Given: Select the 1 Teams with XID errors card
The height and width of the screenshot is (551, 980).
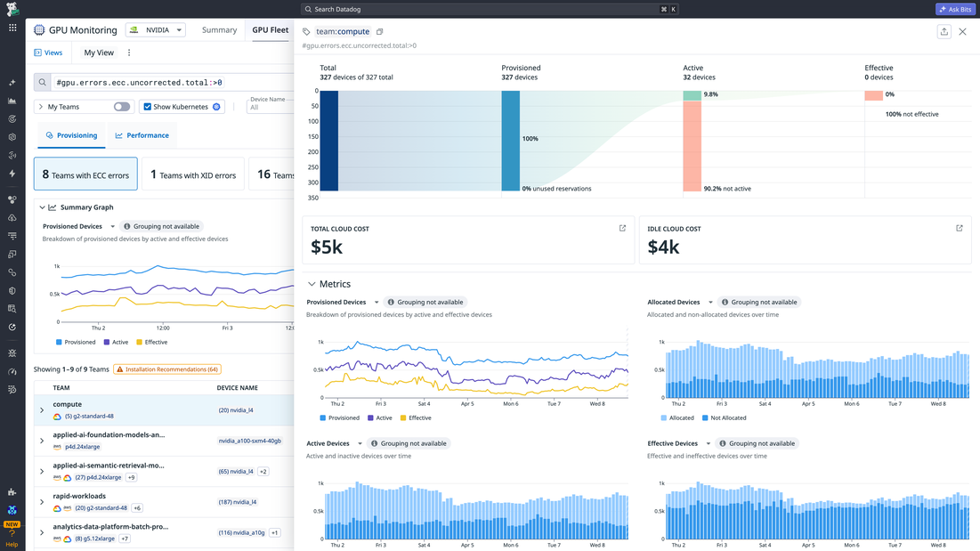Looking at the screenshot, I should tap(193, 174).
